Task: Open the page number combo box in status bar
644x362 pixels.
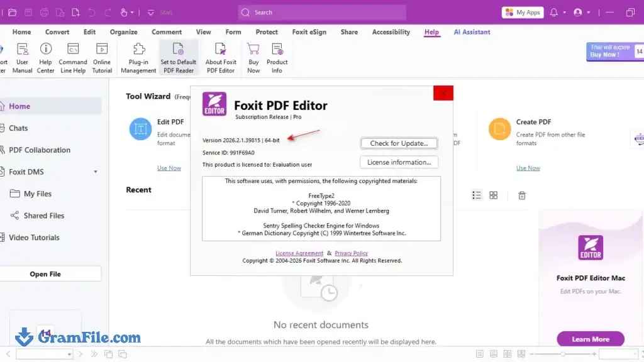Action: pos(45,354)
